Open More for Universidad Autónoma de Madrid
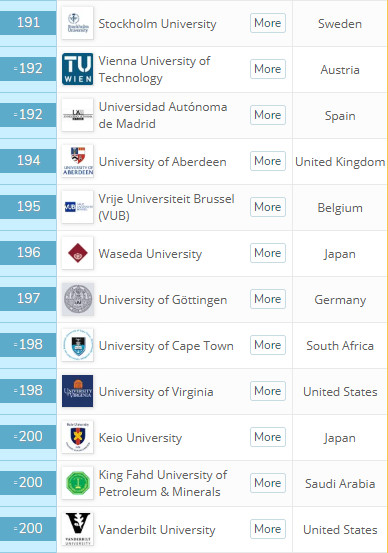 pyautogui.click(x=268, y=115)
